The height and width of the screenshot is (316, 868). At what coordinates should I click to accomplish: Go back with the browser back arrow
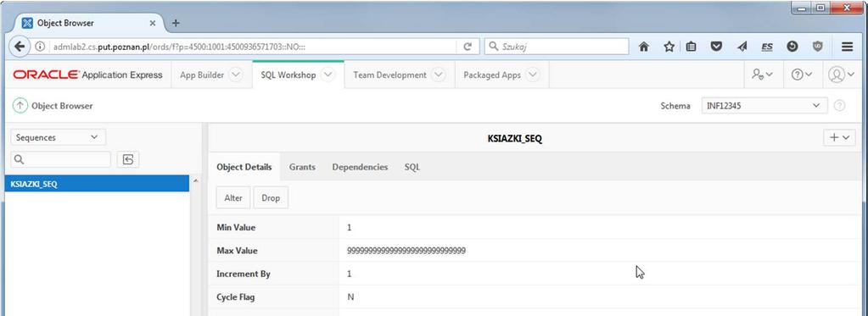pos(20,47)
